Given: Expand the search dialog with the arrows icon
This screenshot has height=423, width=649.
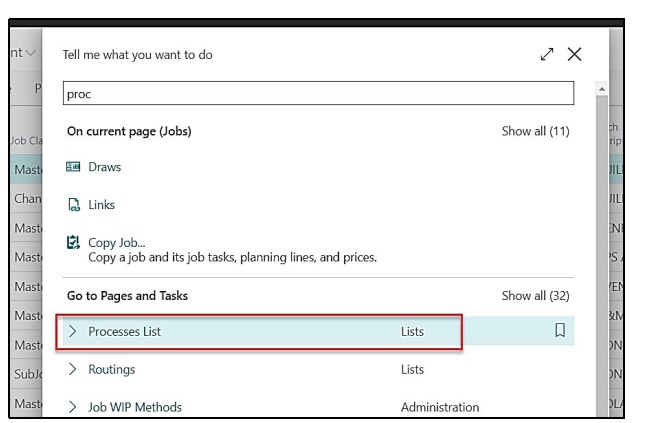Looking at the screenshot, I should (x=546, y=55).
